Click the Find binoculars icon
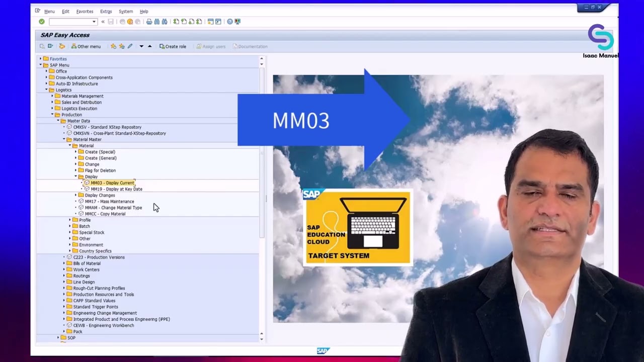This screenshot has height=362, width=644. (x=156, y=22)
